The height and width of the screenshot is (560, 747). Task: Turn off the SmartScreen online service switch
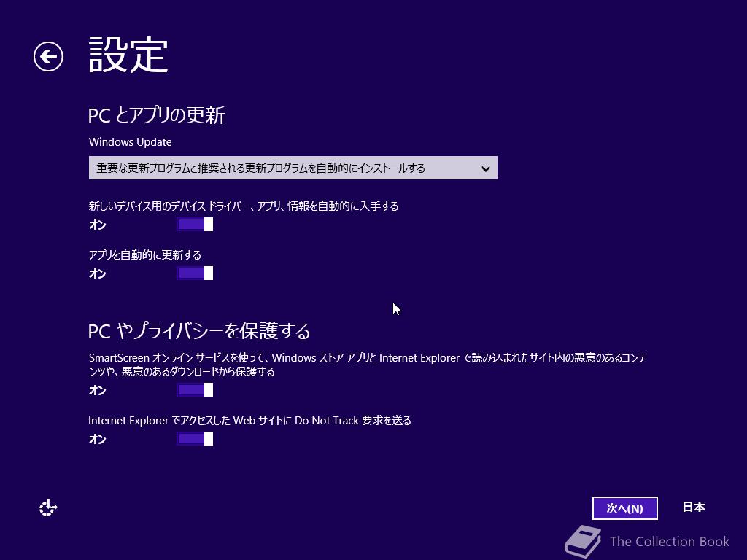click(x=195, y=390)
